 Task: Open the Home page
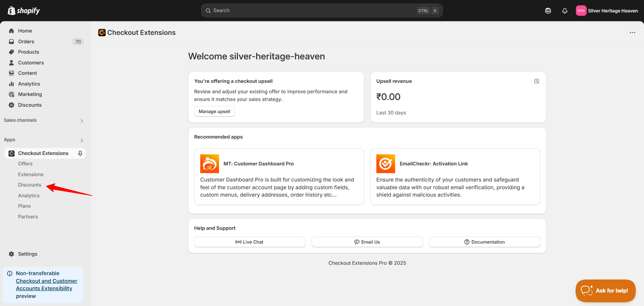point(25,31)
